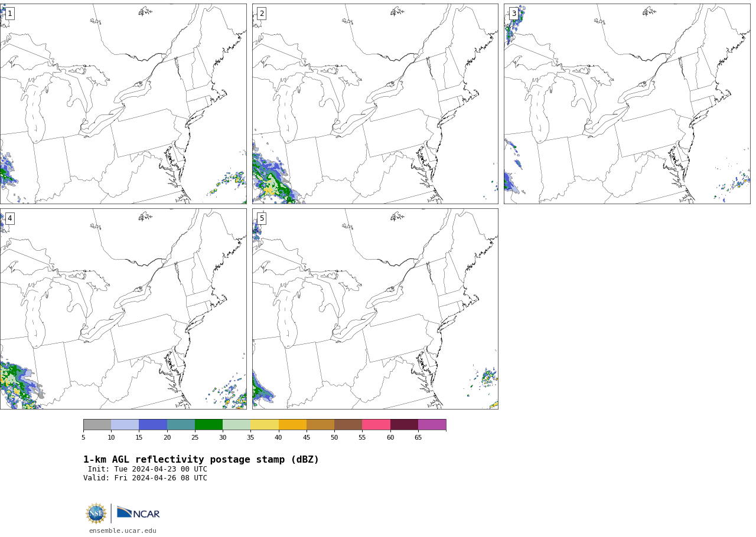Screen dimensions: 756x537
Task: Select the pale green 30-35 dBZ swatch
Action: pos(237,425)
